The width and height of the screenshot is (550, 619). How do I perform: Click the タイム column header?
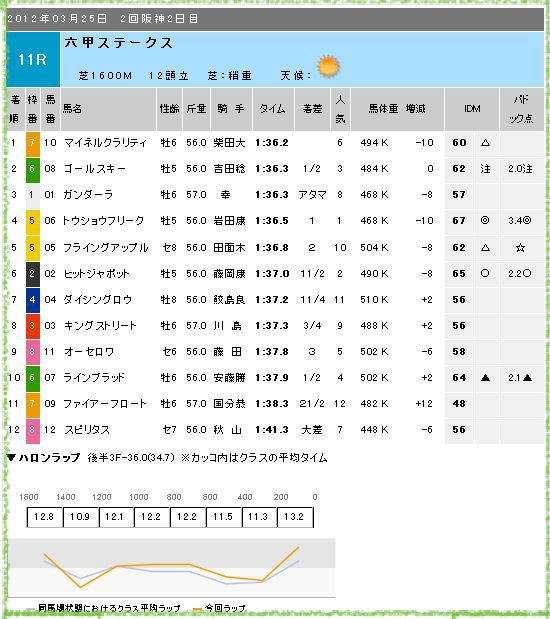tap(272, 109)
